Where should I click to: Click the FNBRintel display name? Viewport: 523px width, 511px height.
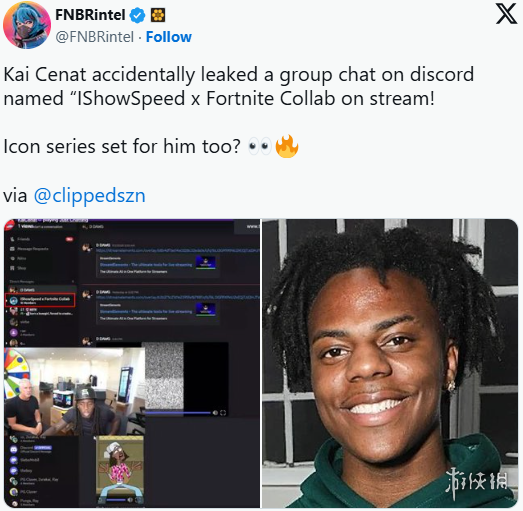click(90, 15)
